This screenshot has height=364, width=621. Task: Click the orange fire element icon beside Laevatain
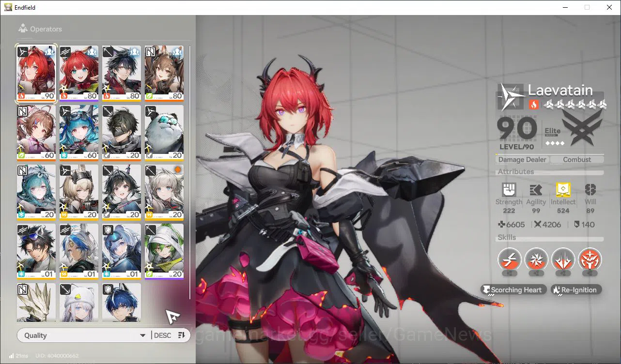(533, 104)
